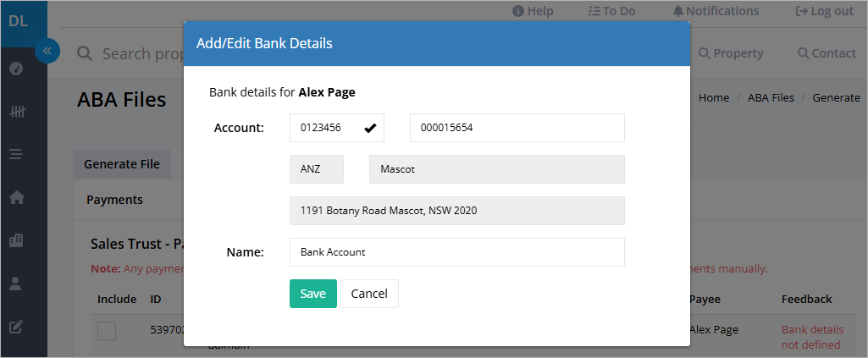
Task: Click the Mascot branch field
Action: (x=496, y=169)
